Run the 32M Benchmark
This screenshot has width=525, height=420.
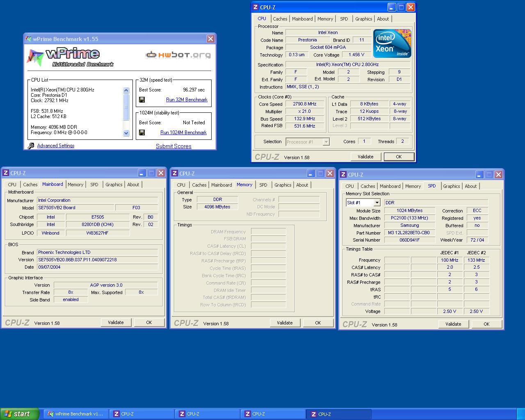click(187, 100)
